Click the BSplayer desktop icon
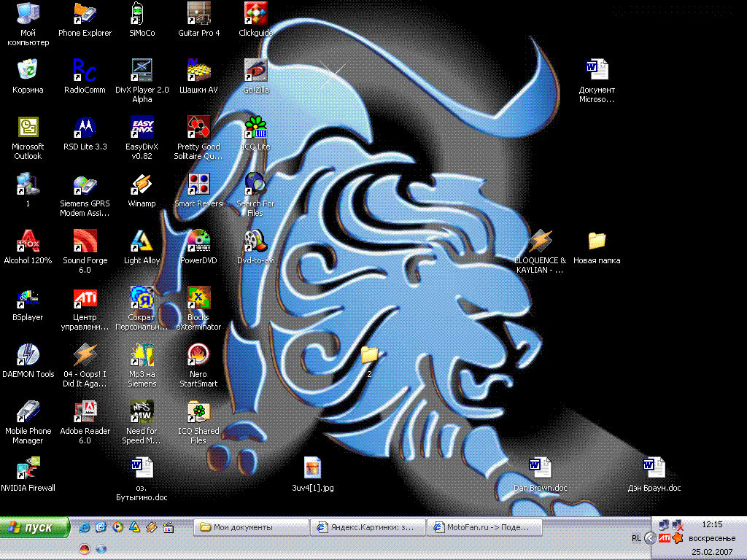 pos(28,298)
